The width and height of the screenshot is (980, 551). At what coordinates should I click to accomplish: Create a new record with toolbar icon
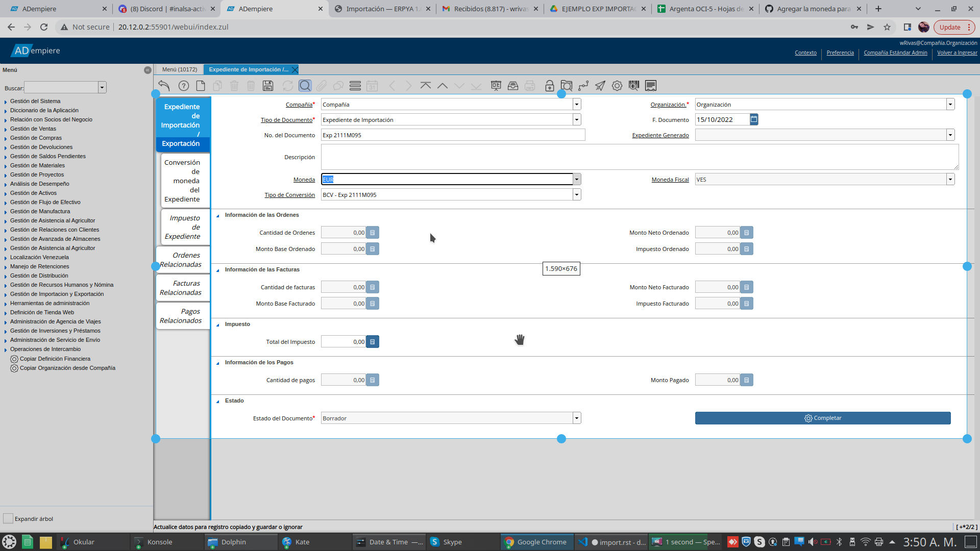pos(201,86)
